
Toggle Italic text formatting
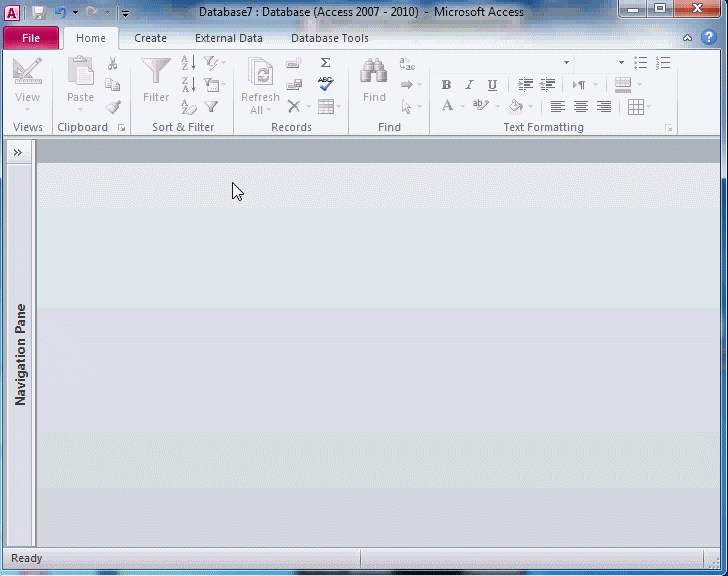(469, 85)
